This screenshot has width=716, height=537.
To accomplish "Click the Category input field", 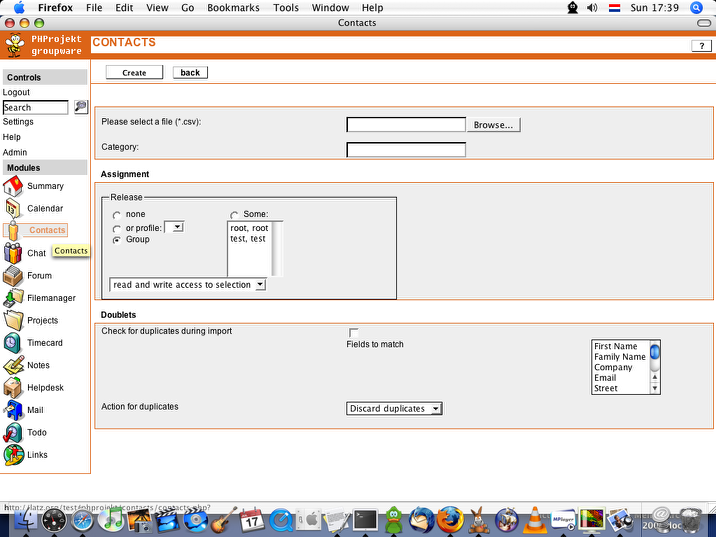I will 406,150.
